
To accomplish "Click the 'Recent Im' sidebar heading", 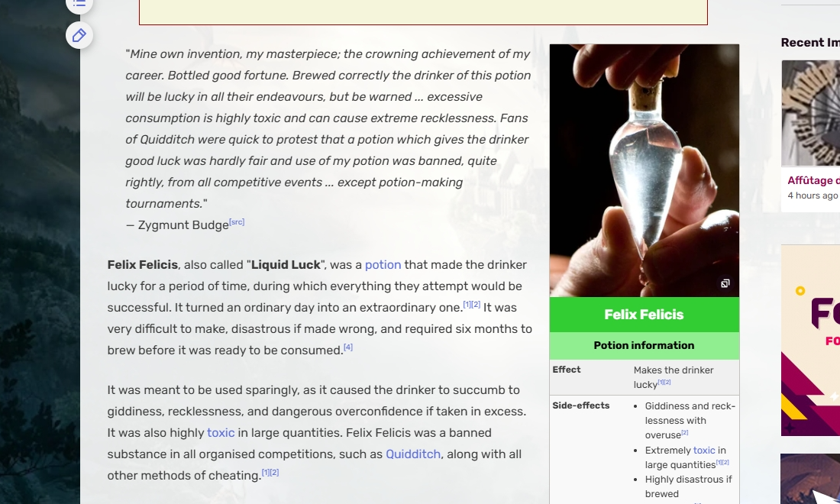I will click(x=810, y=43).
